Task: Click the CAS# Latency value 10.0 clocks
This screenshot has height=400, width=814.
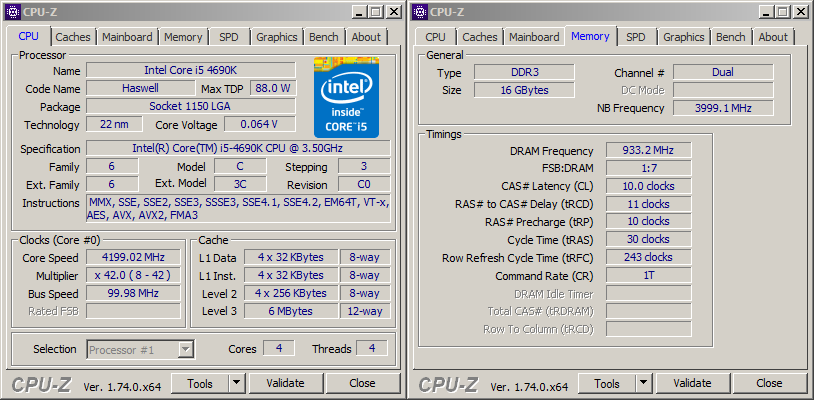Action: pos(648,186)
